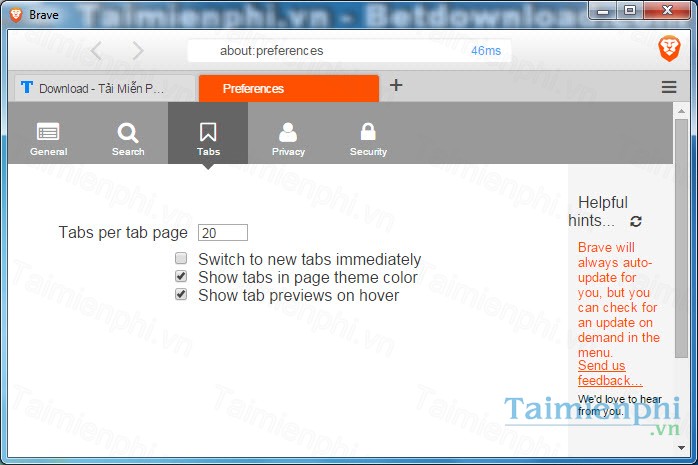This screenshot has width=698, height=465.
Task: Open the Send us feedback link
Action: (610, 373)
